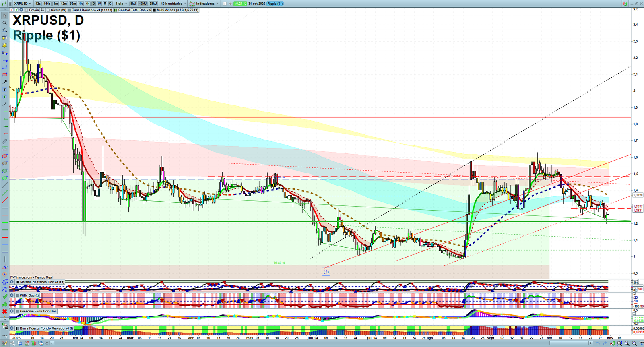Select the W weekly timeframe

99,4
